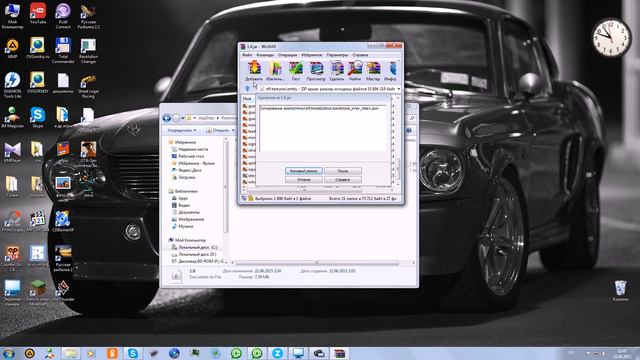Click the DAEMON Tools Lite desktop shortcut

(x=12, y=85)
